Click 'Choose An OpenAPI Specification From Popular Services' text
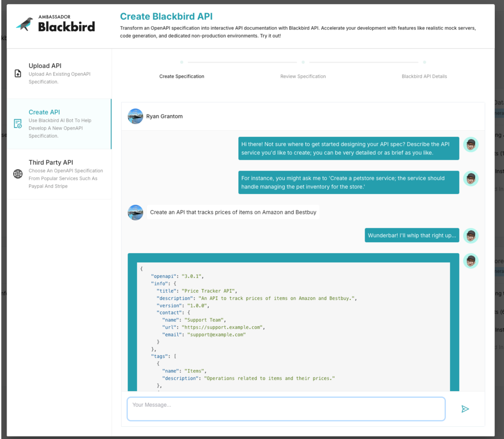Viewport: 504px width, 439px height. point(66,178)
